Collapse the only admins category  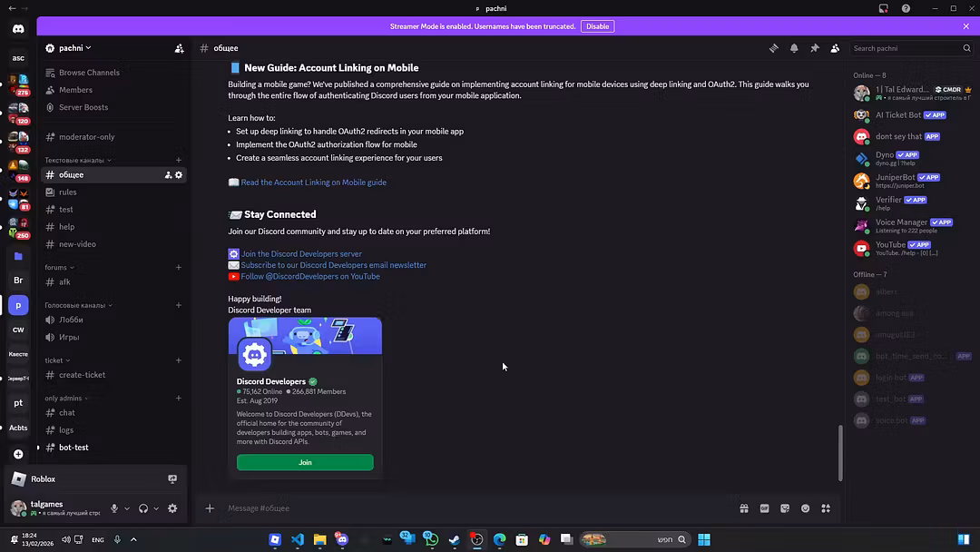pos(66,399)
